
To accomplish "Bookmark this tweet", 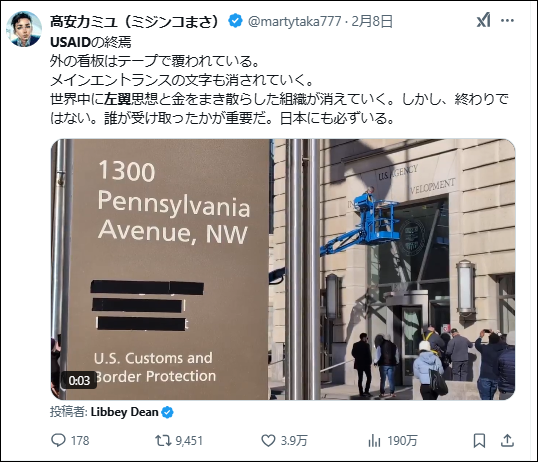I will (479, 441).
